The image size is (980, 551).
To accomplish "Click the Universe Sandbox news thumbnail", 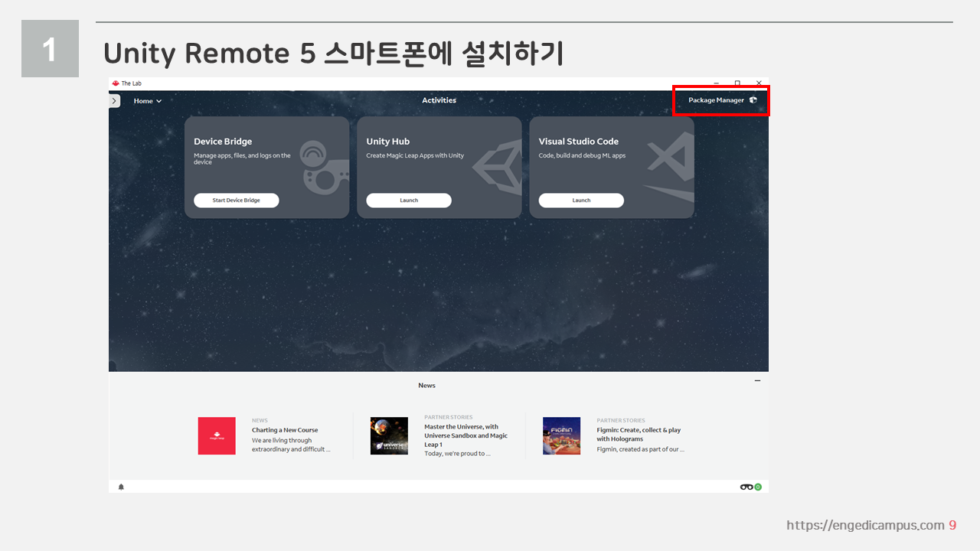I will pyautogui.click(x=389, y=435).
